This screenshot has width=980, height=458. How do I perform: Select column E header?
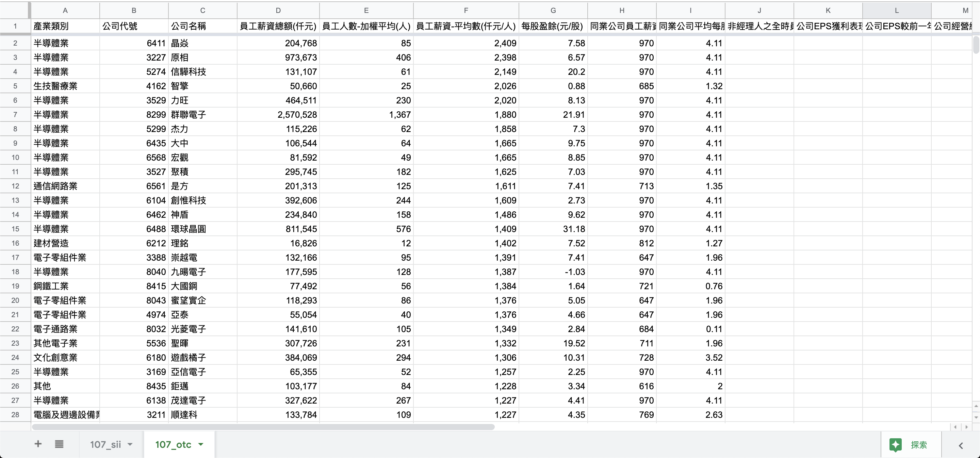click(366, 10)
